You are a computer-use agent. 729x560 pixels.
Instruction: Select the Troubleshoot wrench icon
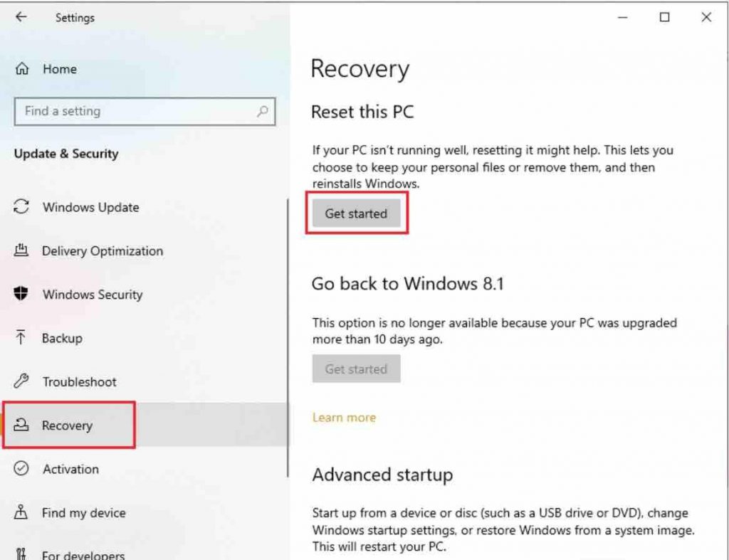point(22,381)
